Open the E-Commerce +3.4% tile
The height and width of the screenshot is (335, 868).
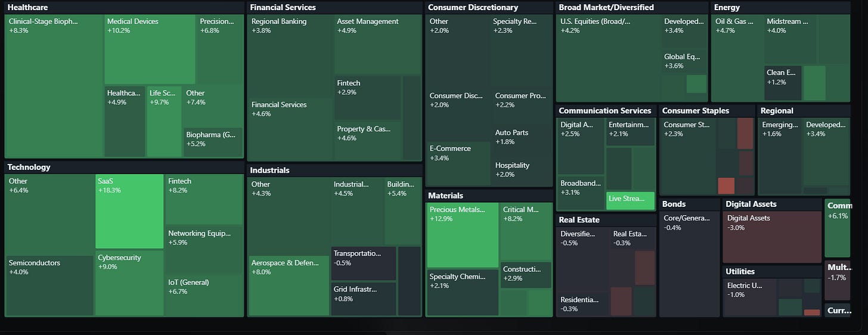[x=458, y=163]
